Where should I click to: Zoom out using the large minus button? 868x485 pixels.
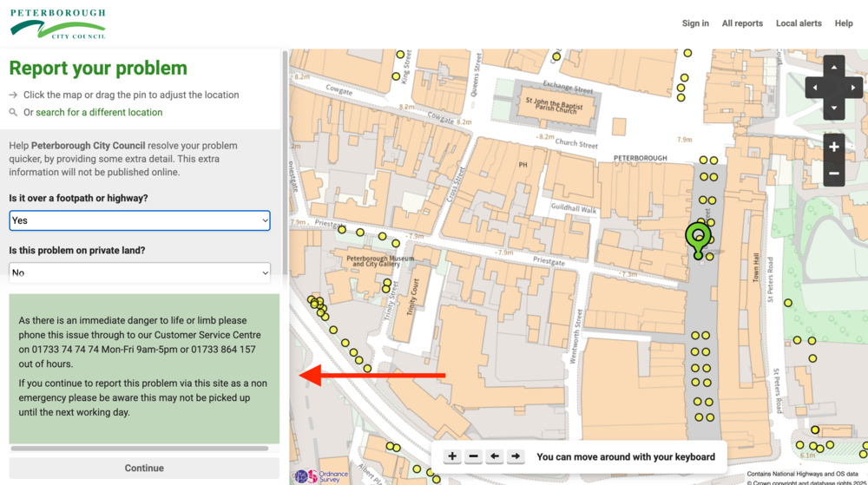833,174
